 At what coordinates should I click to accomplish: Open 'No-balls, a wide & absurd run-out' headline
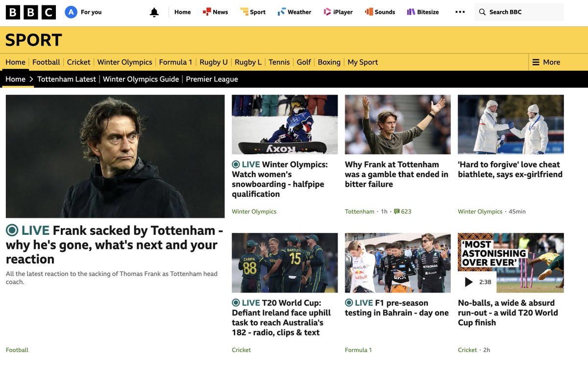click(x=508, y=313)
